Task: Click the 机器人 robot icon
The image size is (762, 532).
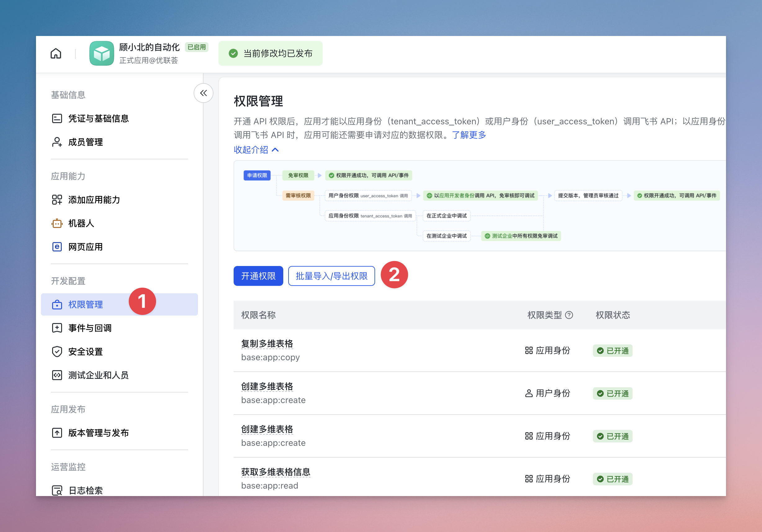Action: (57, 223)
